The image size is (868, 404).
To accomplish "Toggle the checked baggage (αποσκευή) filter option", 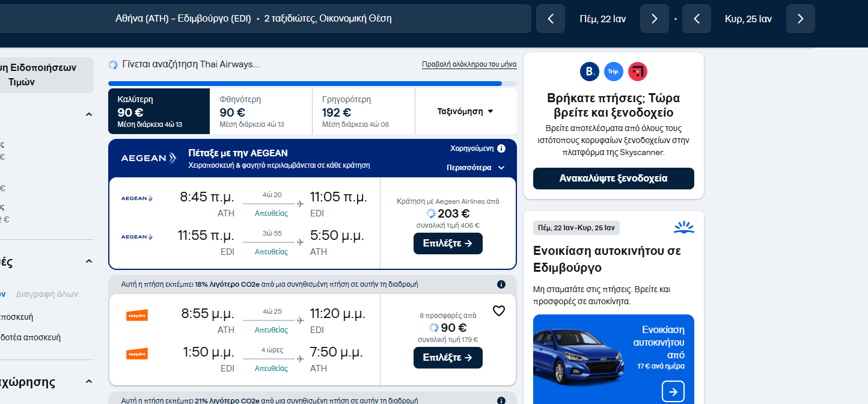I will coord(30,337).
